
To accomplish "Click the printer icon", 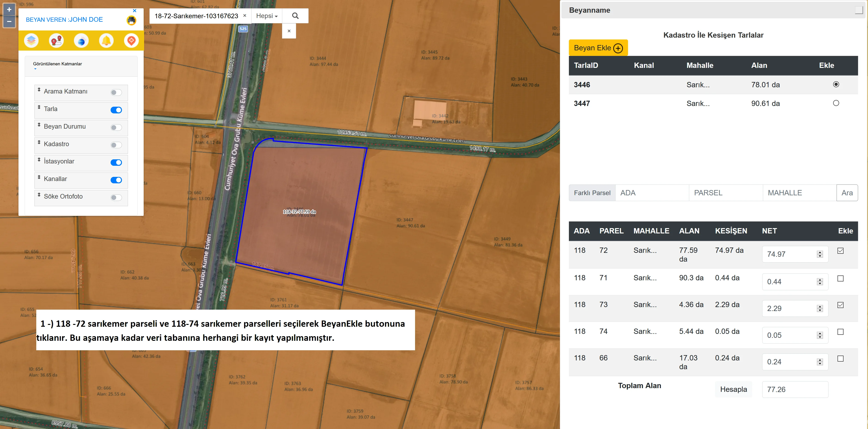I will click(x=131, y=21).
